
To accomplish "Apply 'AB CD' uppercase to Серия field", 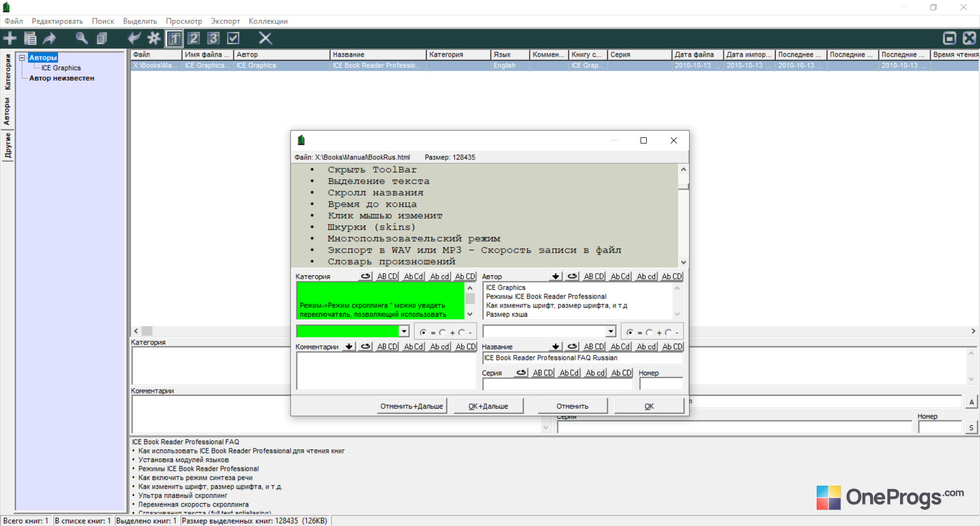I will 543,373.
